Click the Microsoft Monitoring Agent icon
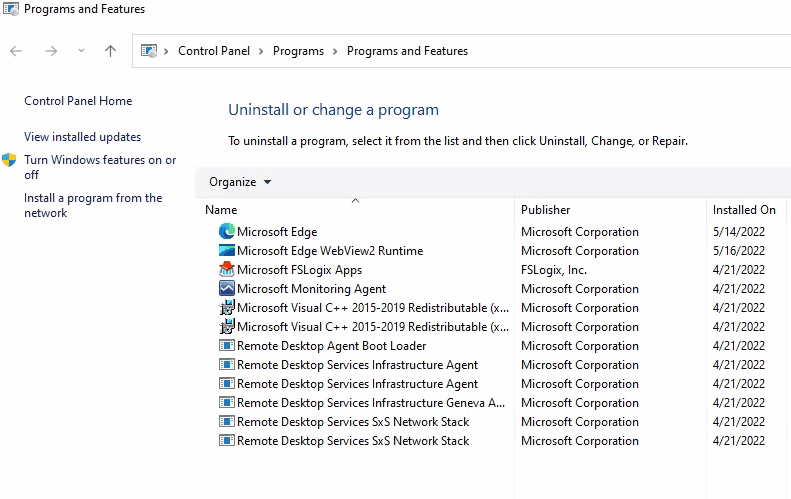 pyautogui.click(x=227, y=289)
